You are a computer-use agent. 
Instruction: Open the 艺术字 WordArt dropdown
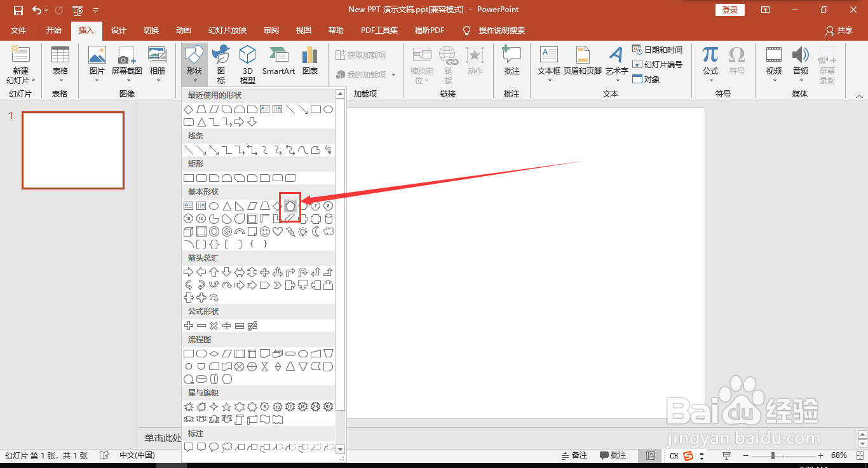click(616, 64)
